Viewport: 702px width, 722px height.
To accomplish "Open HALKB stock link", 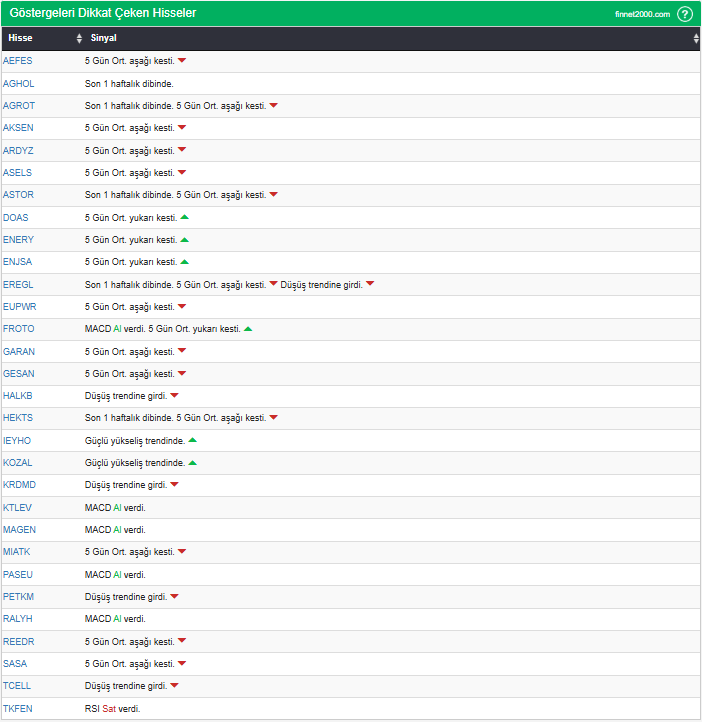I will pyautogui.click(x=17, y=396).
